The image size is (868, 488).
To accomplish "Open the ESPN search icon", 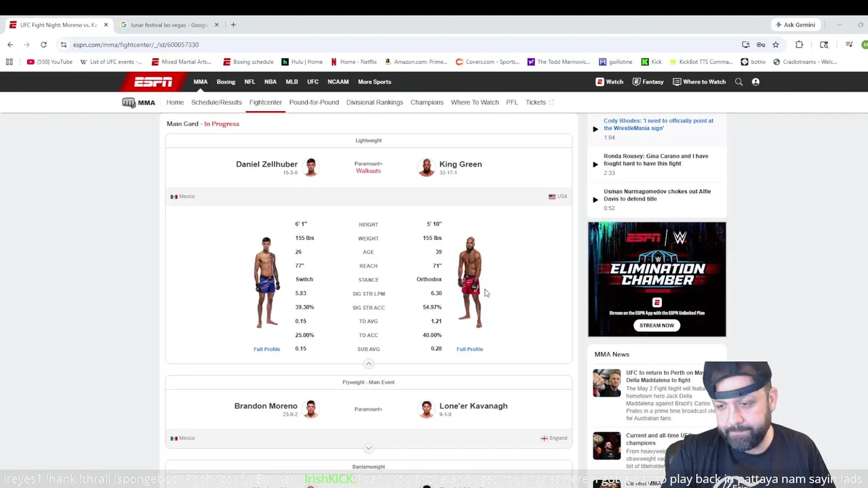I will pos(738,82).
